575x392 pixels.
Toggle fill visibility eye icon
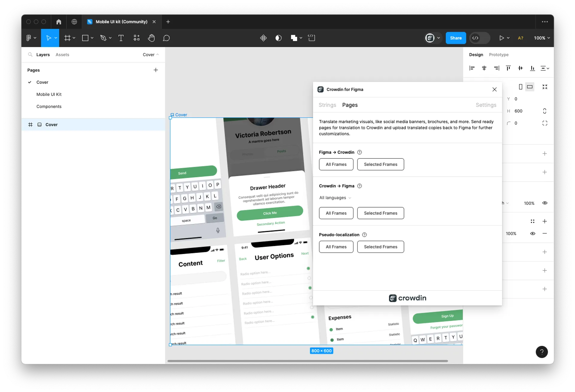(533, 234)
